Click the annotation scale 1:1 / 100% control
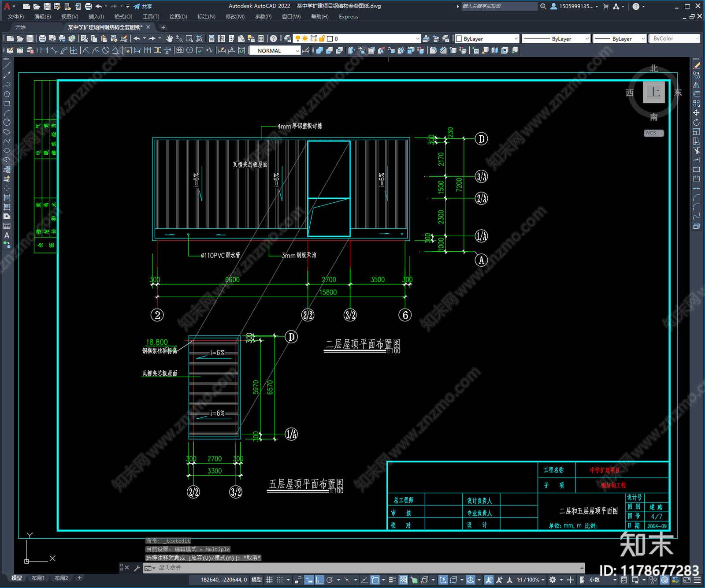 tap(531, 580)
